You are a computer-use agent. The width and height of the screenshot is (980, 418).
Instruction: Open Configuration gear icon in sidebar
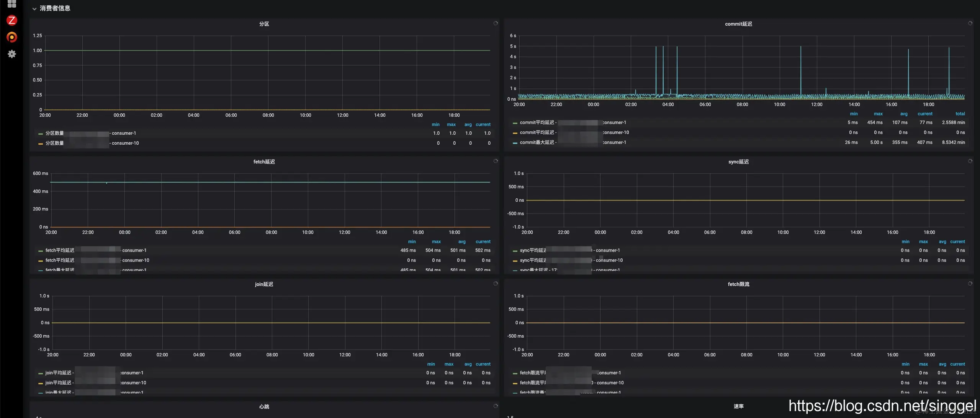pos(12,54)
